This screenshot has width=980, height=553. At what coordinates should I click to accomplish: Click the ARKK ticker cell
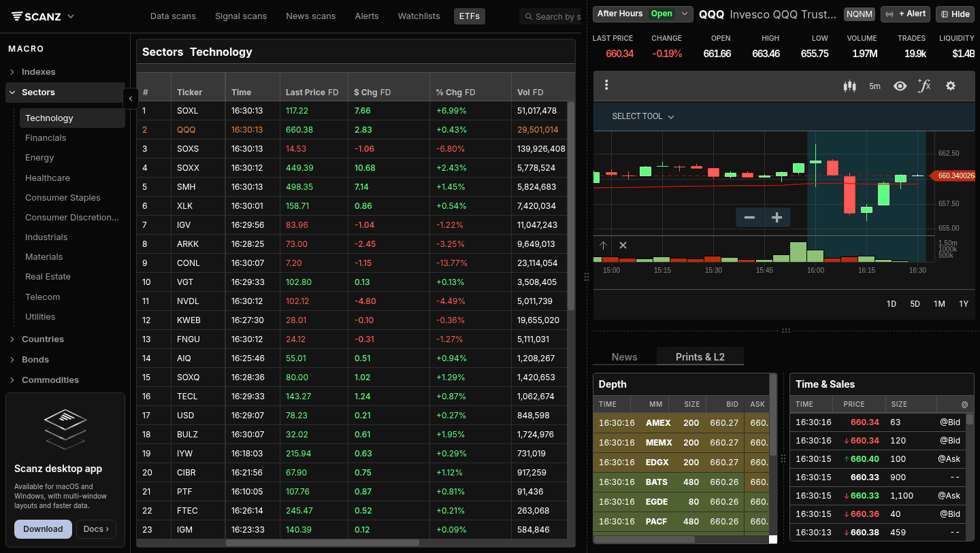(x=198, y=244)
